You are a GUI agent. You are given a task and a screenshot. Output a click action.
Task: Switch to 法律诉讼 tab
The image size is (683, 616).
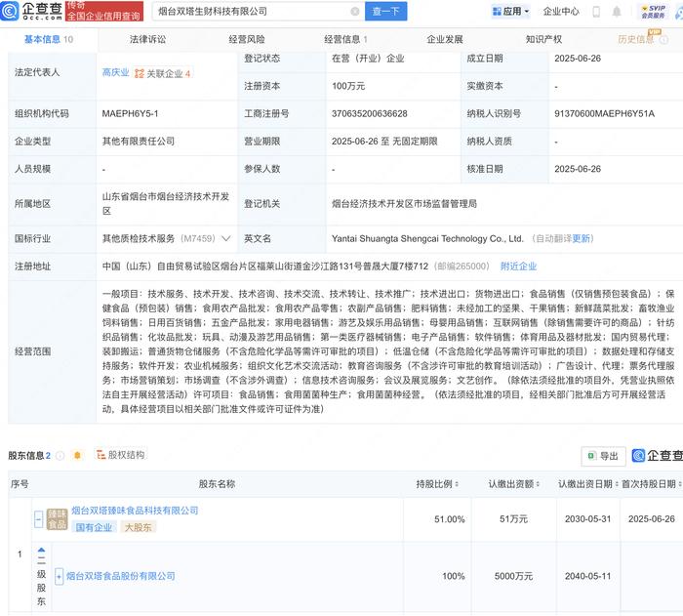coord(147,39)
